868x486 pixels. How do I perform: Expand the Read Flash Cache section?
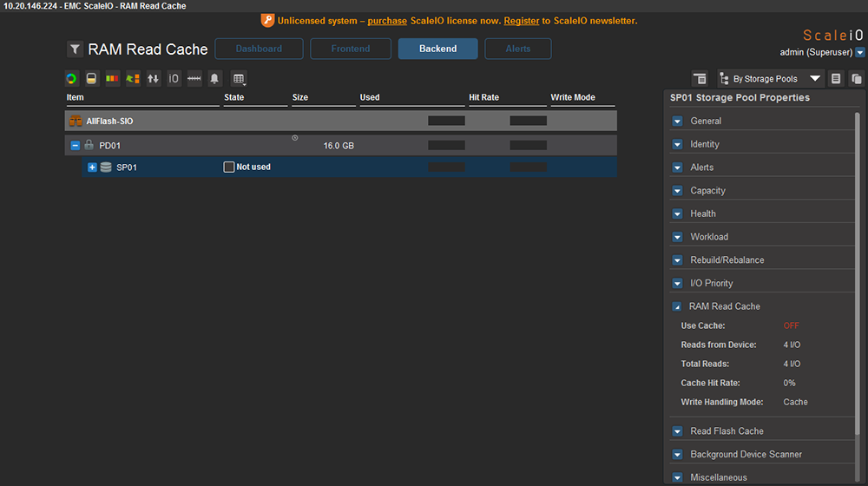(x=678, y=431)
